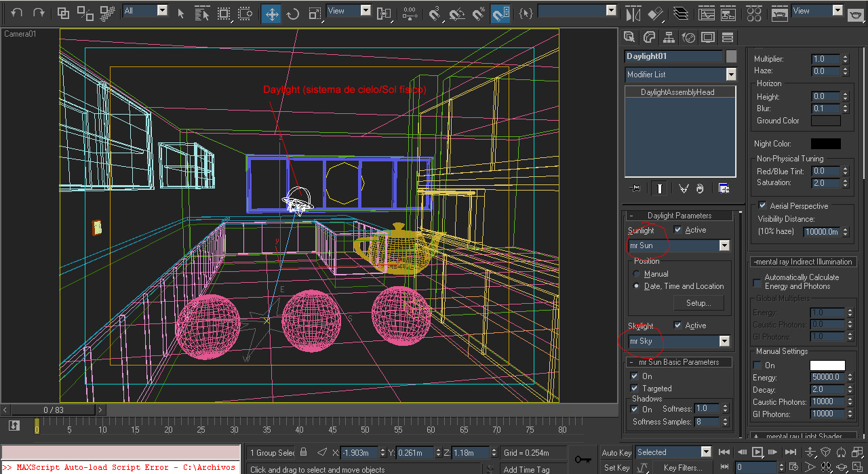Toggle the Angle Snap icon
868x474 pixels.
click(x=457, y=14)
